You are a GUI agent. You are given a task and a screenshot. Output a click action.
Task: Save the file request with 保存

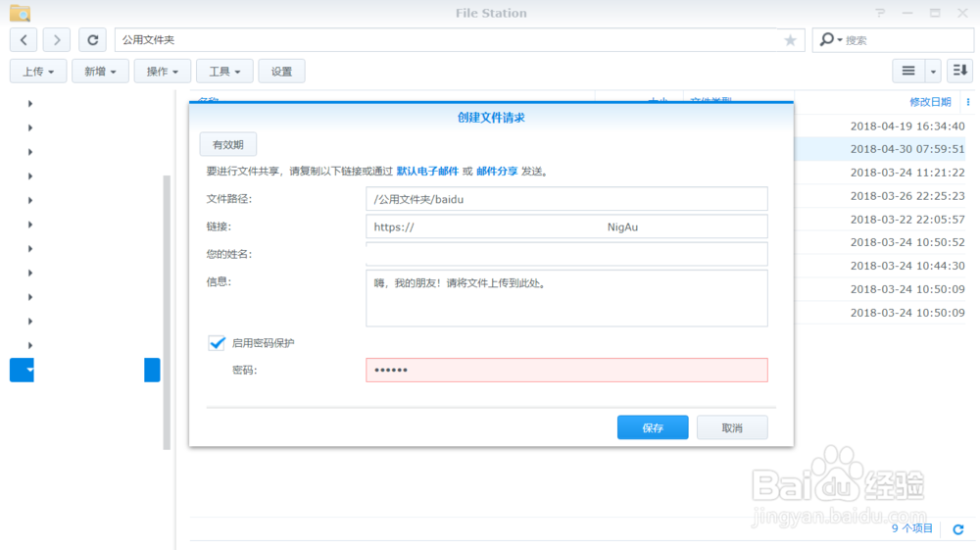point(653,427)
